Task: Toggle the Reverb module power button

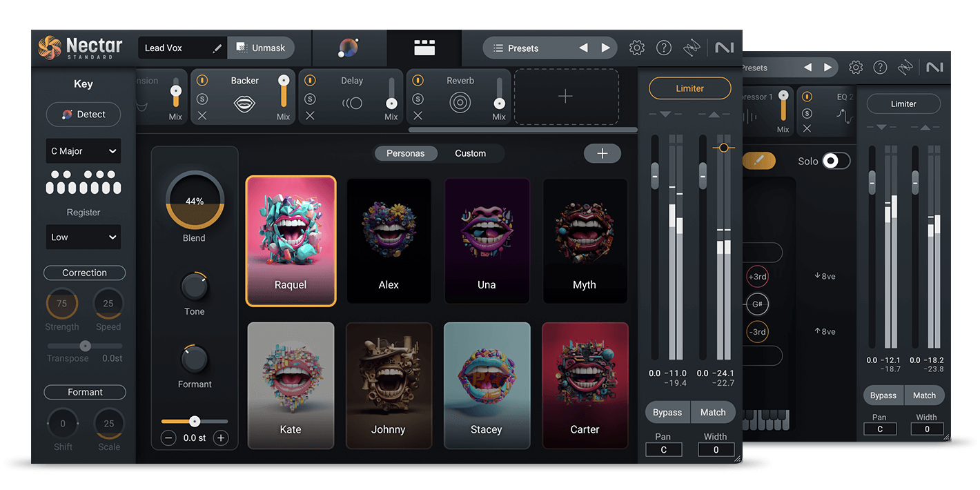Action: (x=418, y=81)
